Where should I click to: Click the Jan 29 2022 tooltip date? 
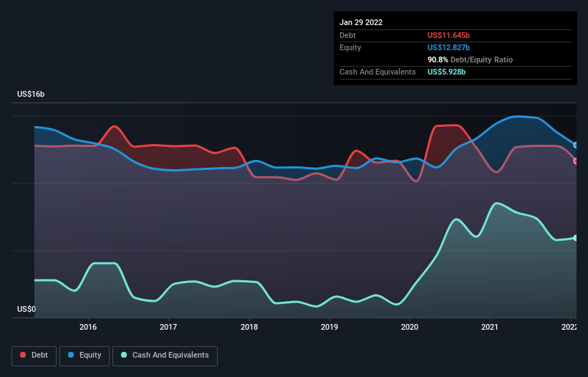coord(361,22)
